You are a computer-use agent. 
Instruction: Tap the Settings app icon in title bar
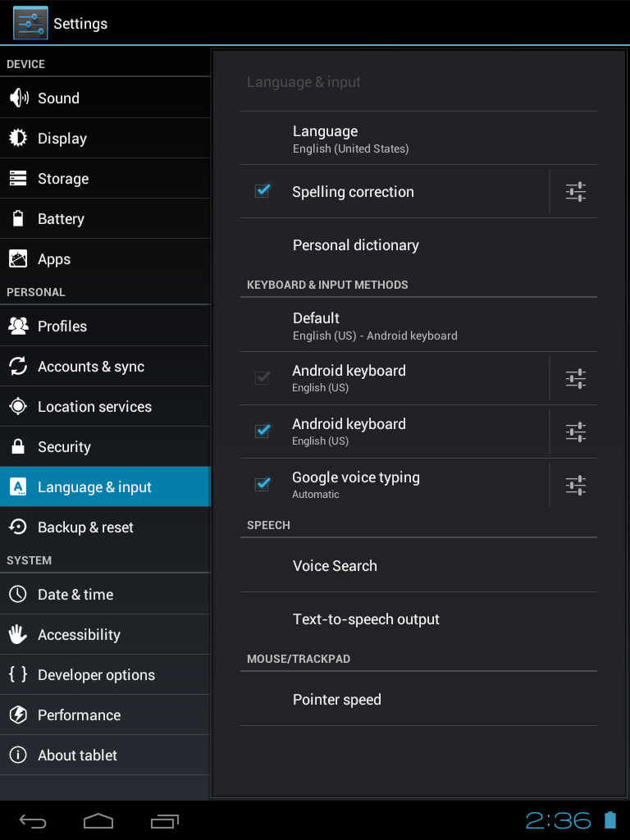30,23
